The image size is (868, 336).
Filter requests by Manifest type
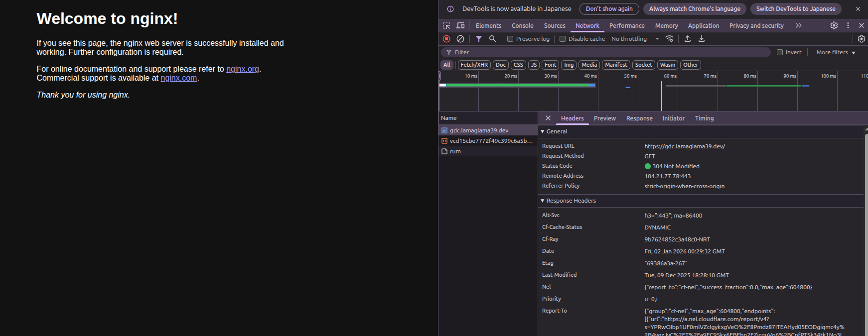coord(616,65)
